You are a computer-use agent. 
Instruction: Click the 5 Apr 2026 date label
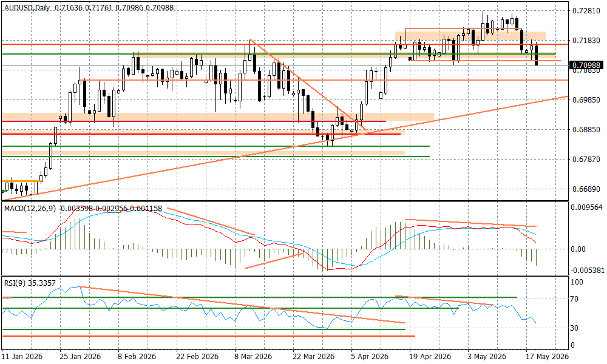(370, 356)
